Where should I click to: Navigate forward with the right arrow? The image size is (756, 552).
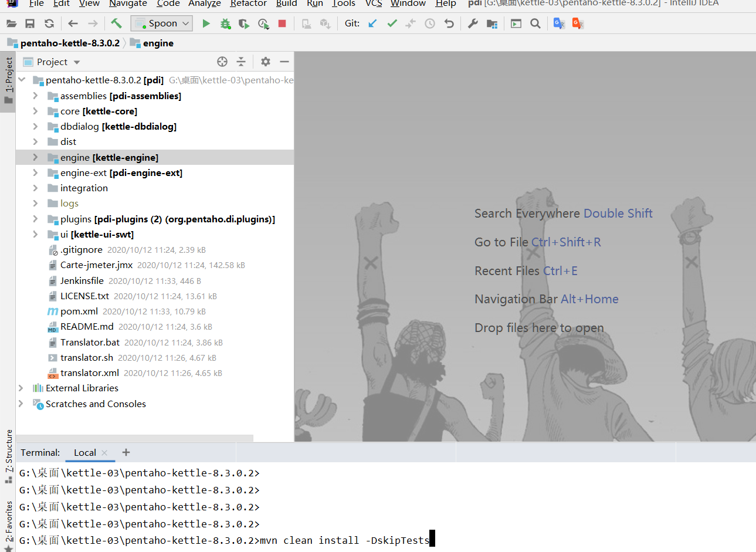point(93,23)
